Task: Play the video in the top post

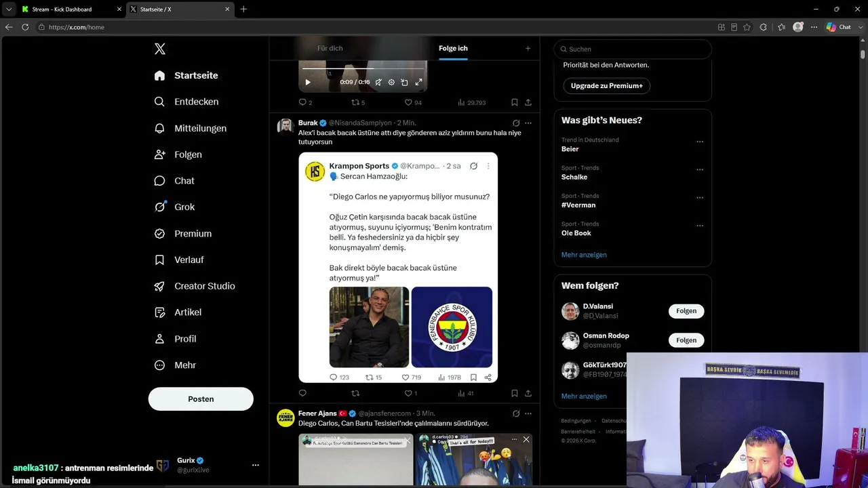Action: point(308,82)
